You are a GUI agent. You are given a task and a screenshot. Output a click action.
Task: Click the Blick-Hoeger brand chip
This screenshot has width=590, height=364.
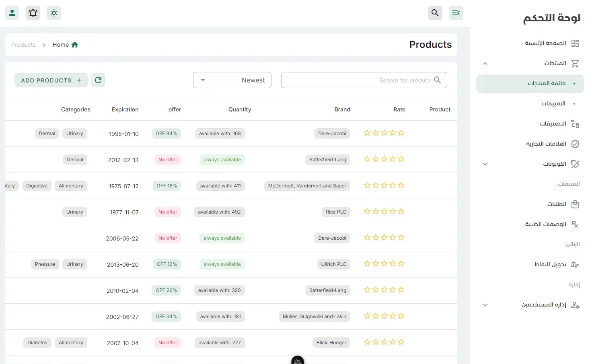click(x=331, y=343)
